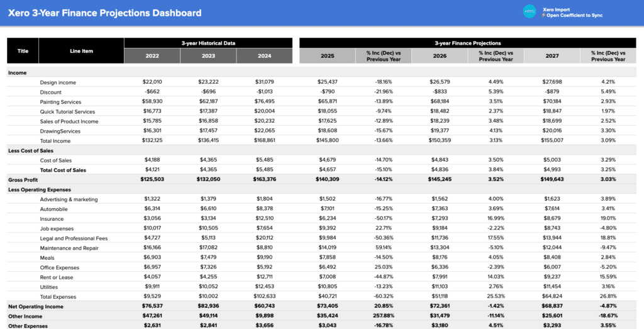Select the Line Item column header

(x=81, y=51)
